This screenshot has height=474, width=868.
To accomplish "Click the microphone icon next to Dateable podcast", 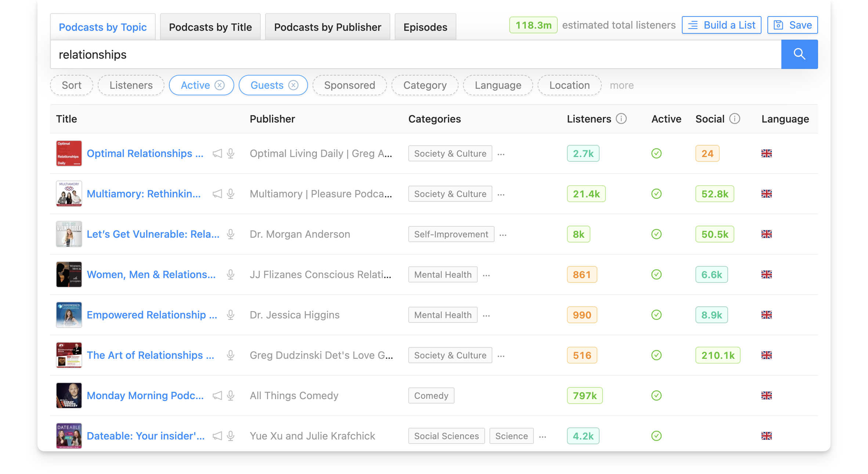I will [230, 436].
